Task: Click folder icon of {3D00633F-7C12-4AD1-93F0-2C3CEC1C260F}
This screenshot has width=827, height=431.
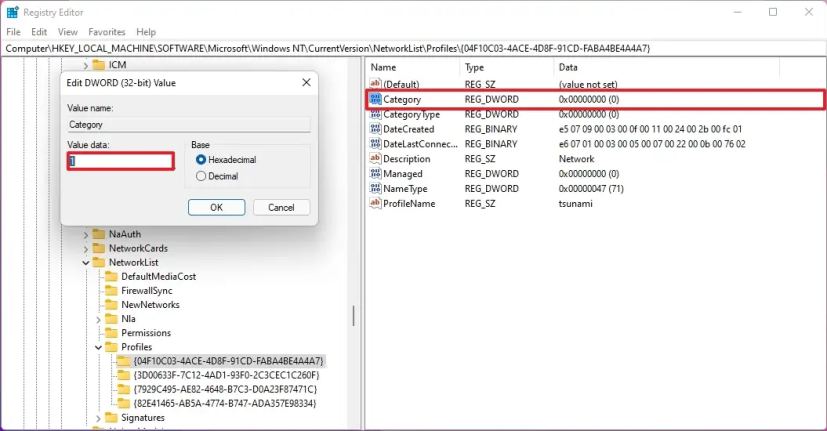Action: [x=123, y=375]
